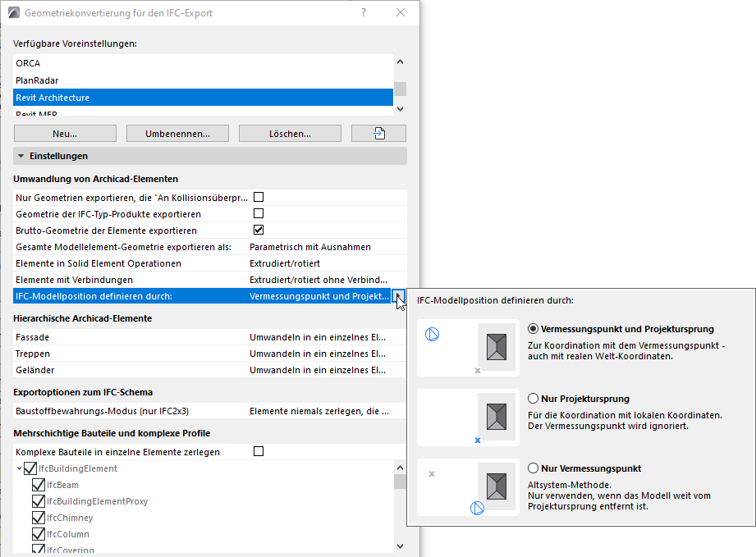Toggle 'Komplexe Bauteile in einzelne Elemente zerlegen'
The width and height of the screenshot is (756, 557).
click(x=259, y=451)
